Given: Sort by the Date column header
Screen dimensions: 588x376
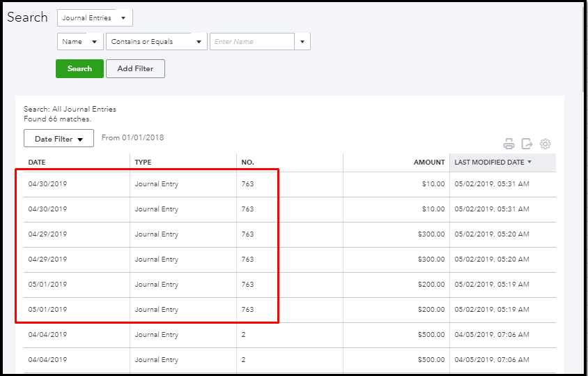Looking at the screenshot, I should pyautogui.click(x=37, y=163).
